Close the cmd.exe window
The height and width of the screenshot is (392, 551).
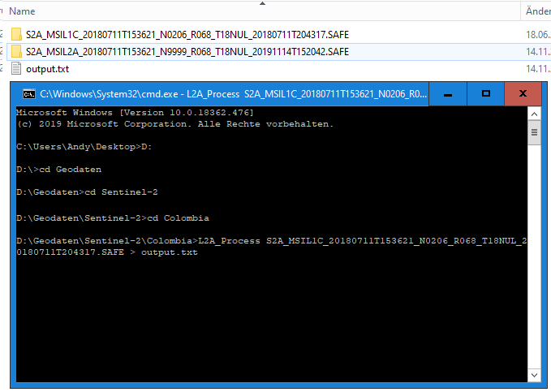point(523,94)
